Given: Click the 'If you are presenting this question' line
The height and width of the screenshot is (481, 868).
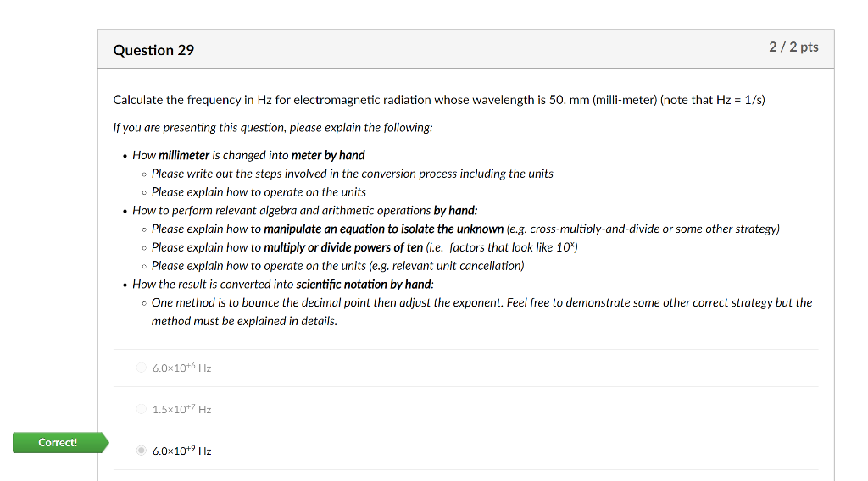Looking at the screenshot, I should [272, 128].
